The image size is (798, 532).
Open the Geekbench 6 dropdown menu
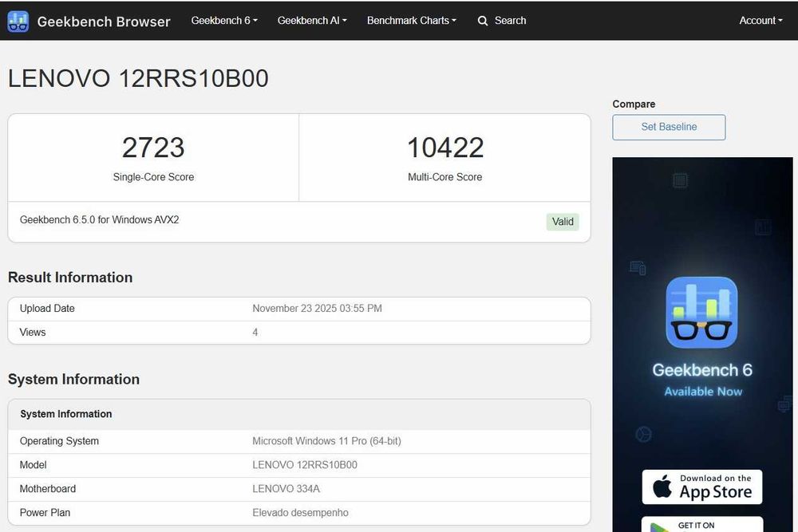(x=224, y=21)
